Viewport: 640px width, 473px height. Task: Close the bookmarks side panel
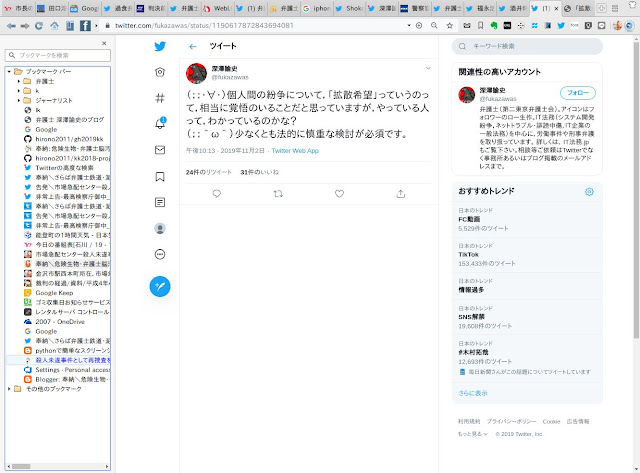pyautogui.click(x=104, y=43)
